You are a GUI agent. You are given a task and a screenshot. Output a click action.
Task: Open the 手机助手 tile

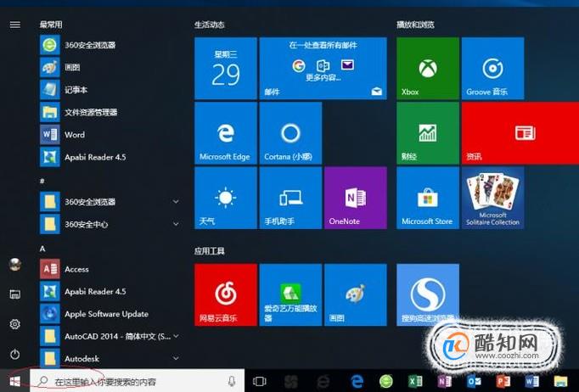click(x=290, y=198)
